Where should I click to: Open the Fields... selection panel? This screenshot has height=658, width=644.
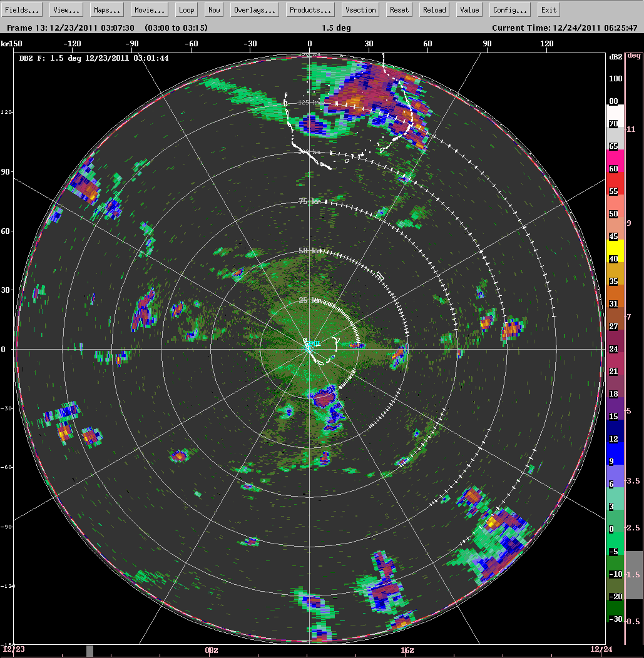[x=23, y=10]
